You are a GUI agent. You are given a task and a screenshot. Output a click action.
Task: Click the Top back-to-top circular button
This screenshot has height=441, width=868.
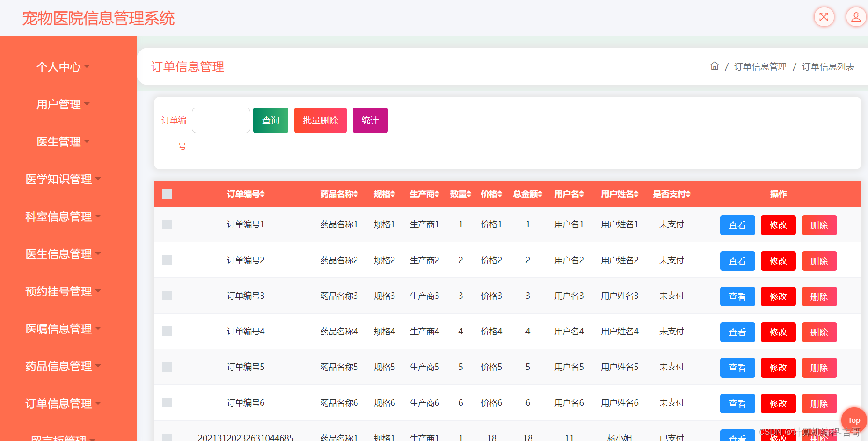click(853, 420)
